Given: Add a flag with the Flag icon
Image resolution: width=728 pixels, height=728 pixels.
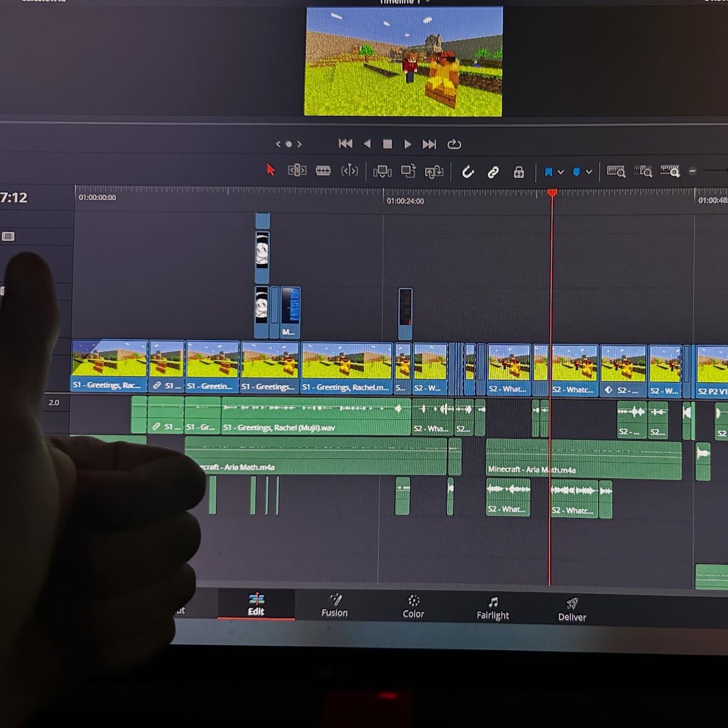Looking at the screenshot, I should pyautogui.click(x=549, y=172).
